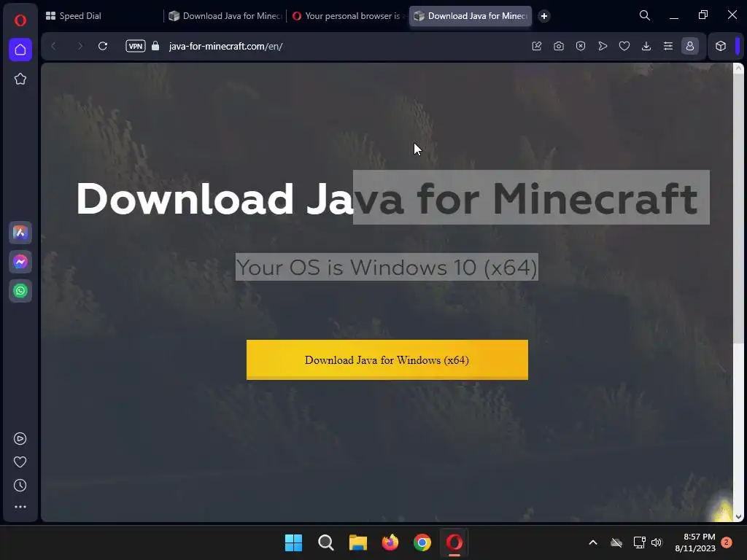Open WhatsApp in the sidebar
This screenshot has width=747, height=560.
(20, 291)
